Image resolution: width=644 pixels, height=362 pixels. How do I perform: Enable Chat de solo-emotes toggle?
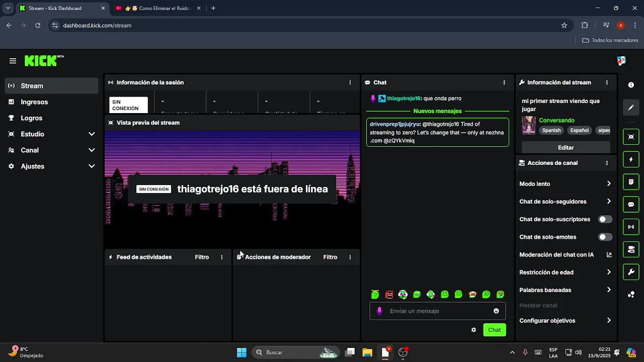coord(605,237)
